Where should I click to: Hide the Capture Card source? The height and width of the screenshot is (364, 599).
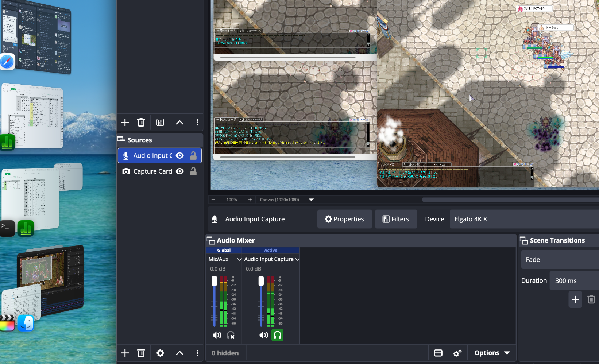[x=180, y=171]
